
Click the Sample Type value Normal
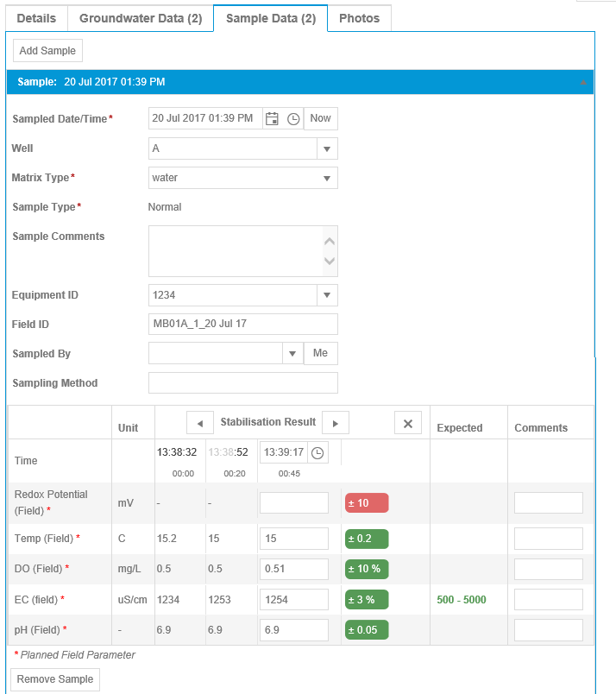pos(165,207)
